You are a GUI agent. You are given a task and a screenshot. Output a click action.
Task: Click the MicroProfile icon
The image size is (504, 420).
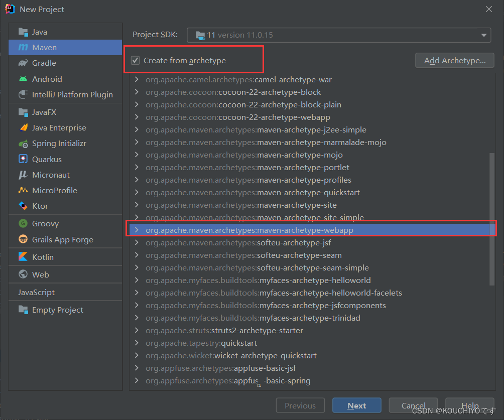tap(23, 190)
